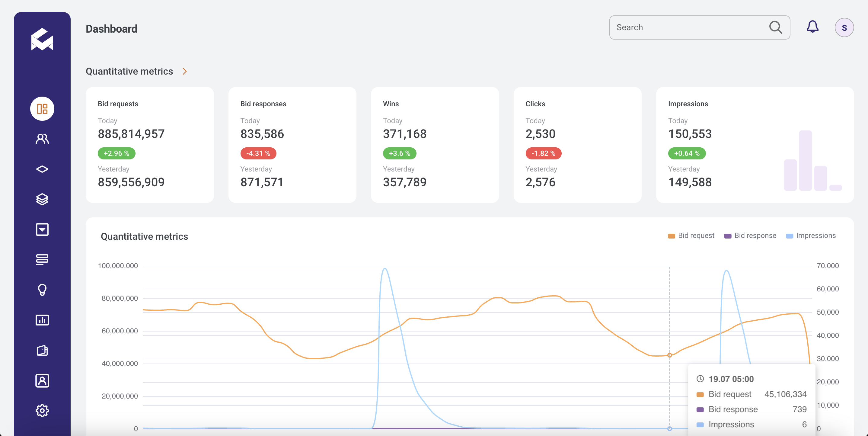Open the profile card sidebar icon
The height and width of the screenshot is (436, 868).
pos(42,380)
